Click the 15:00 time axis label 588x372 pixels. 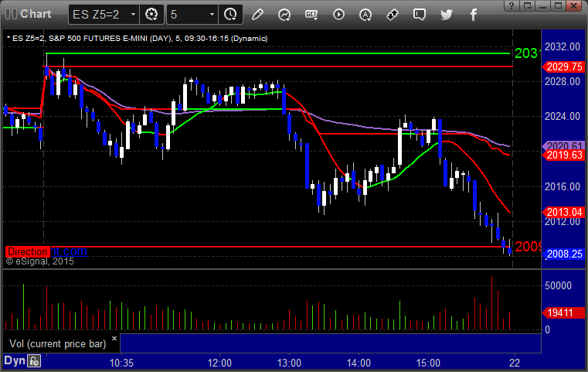[428, 363]
